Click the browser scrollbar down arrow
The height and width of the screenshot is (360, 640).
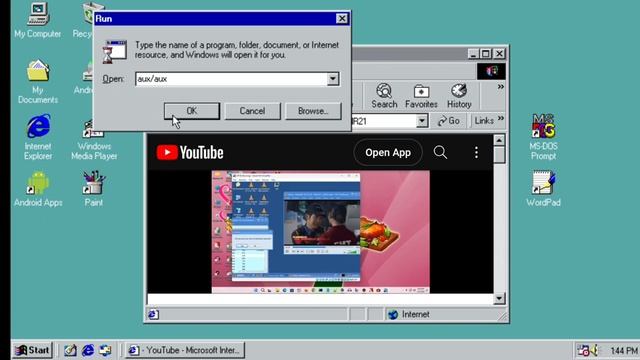click(x=499, y=298)
